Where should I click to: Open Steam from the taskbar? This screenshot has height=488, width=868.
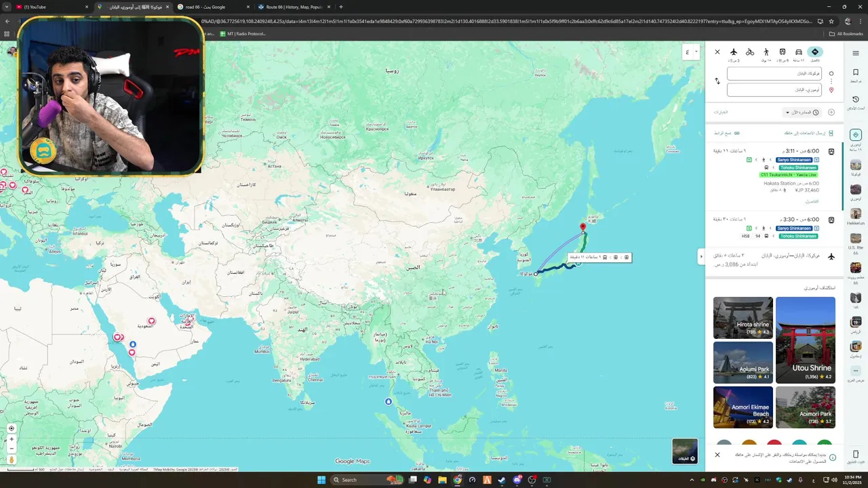point(502,480)
